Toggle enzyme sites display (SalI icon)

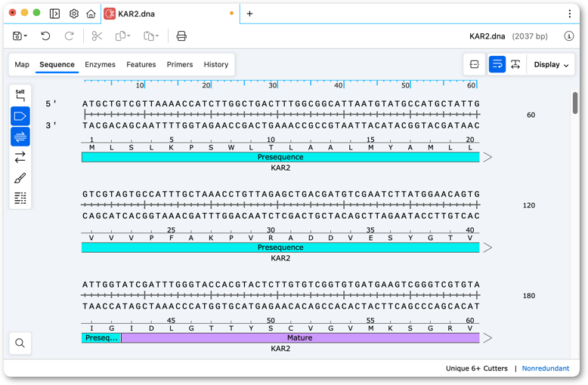tap(20, 96)
